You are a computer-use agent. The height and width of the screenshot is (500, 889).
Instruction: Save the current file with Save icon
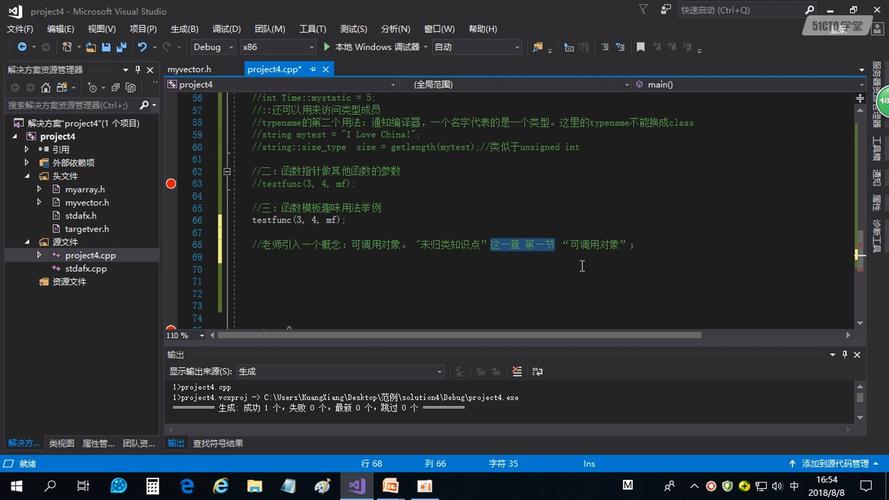pos(106,47)
